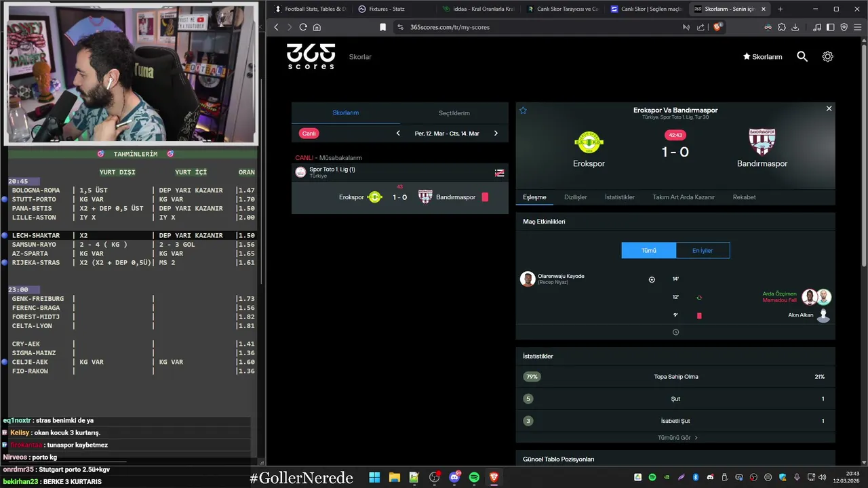Open the Erokspor 1 - 0 Bandırmaspor match row

[400, 197]
